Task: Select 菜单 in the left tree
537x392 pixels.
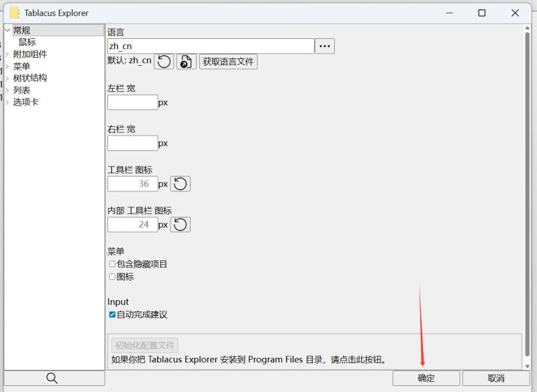Action: tap(21, 66)
